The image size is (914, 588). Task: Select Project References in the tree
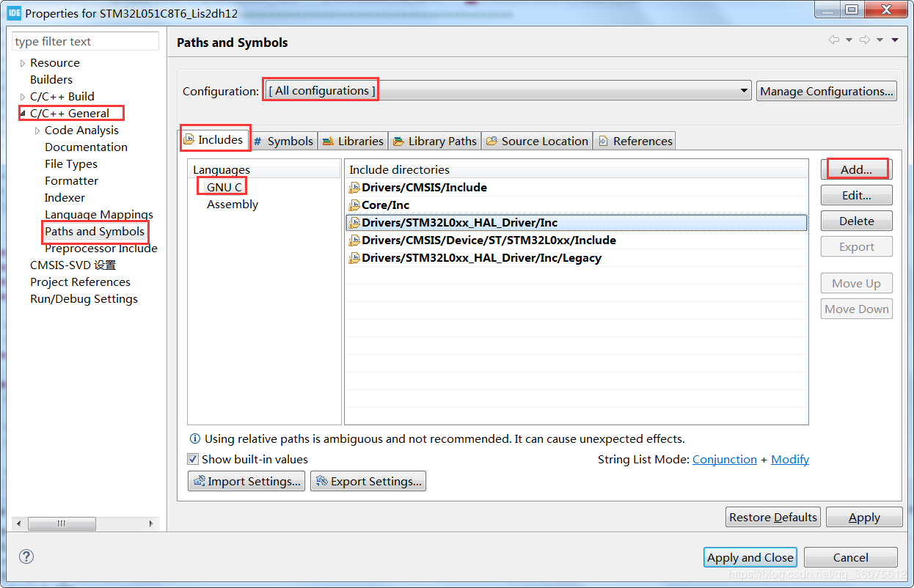[80, 282]
